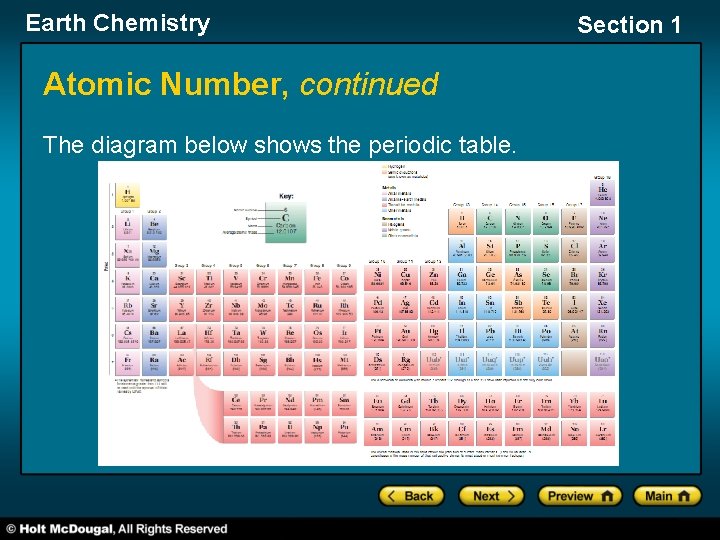The width and height of the screenshot is (720, 540).
Task: Select the Ag silver element cell
Action: (x=405, y=307)
